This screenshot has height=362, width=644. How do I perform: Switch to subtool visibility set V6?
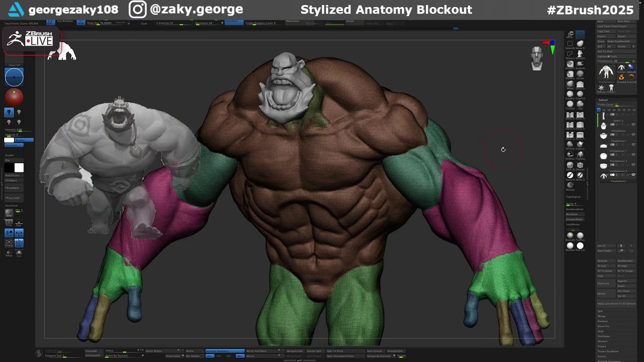[x=624, y=110]
